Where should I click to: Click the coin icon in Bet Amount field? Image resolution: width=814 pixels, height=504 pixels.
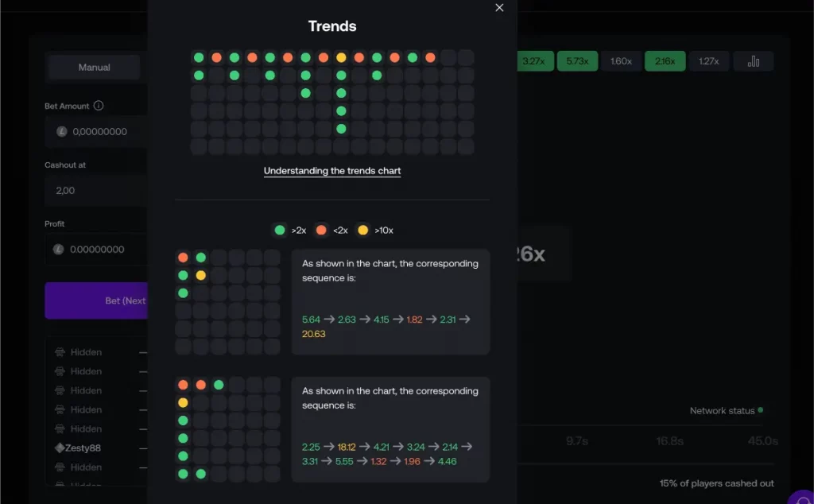click(x=62, y=131)
